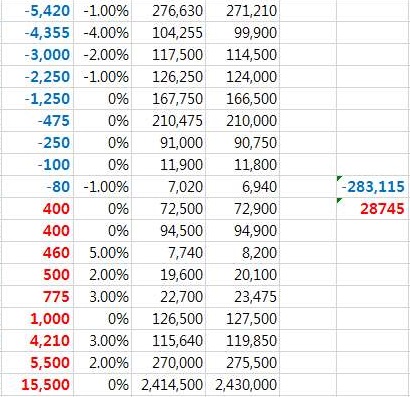Click the blue -475 cell
This screenshot has height=397, width=410.
pyautogui.click(x=37, y=121)
